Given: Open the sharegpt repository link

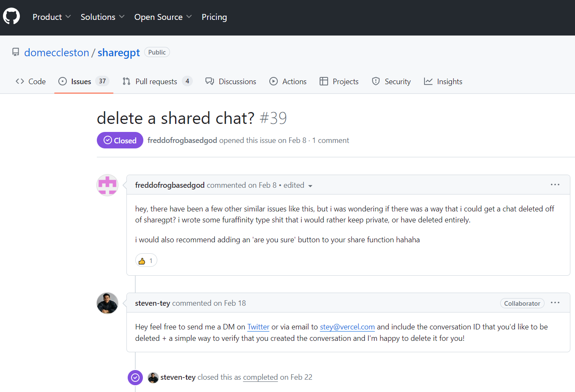Looking at the screenshot, I should 119,52.
